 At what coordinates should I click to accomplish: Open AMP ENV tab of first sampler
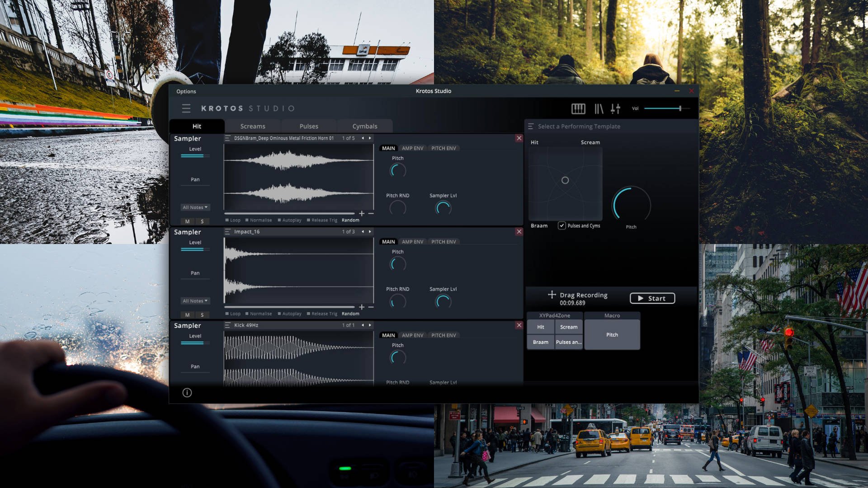(412, 148)
